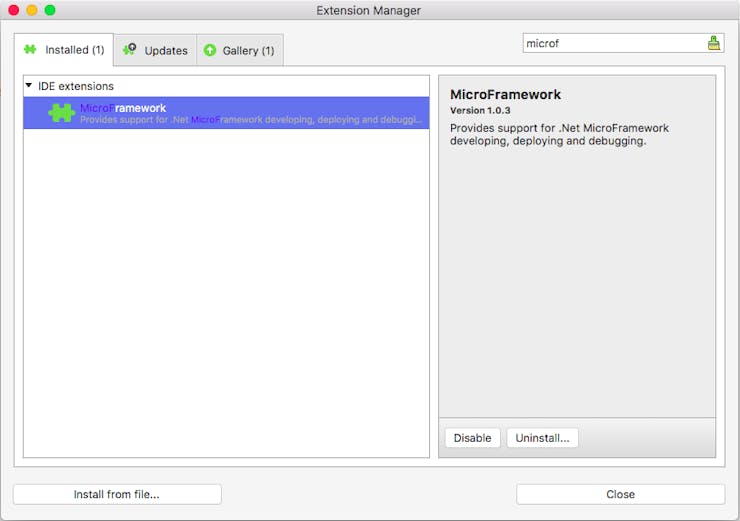
Task: Select the MicroFramework row title
Action: pos(123,108)
